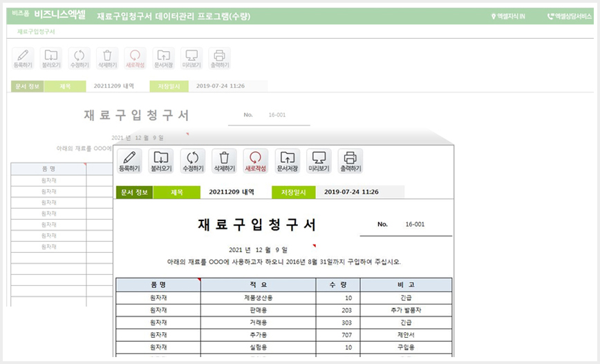Click red 새로작성 icon in zoomed panel
The image size is (600, 364).
tap(256, 161)
